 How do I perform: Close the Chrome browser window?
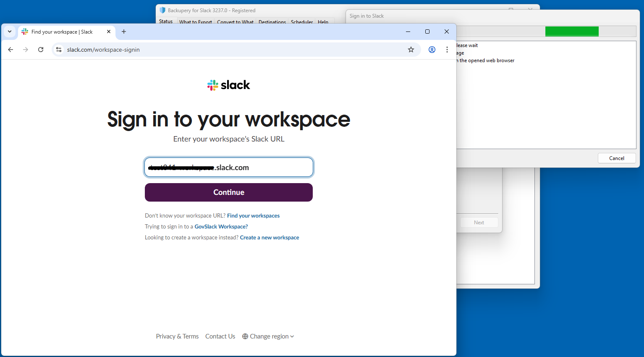click(x=447, y=31)
